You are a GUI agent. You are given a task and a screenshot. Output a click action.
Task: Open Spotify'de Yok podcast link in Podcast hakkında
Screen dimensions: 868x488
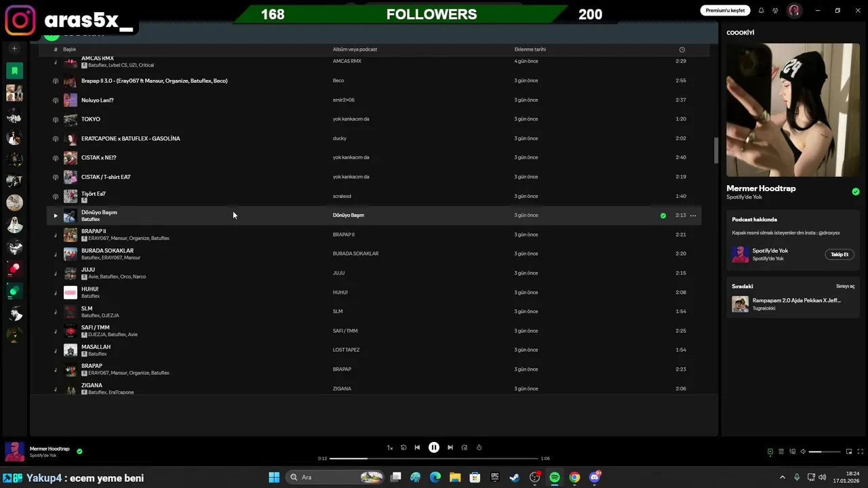(x=770, y=251)
